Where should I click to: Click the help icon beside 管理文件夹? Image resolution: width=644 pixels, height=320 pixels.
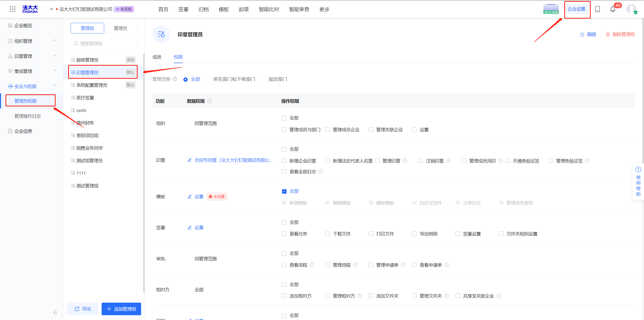[x=447, y=296]
